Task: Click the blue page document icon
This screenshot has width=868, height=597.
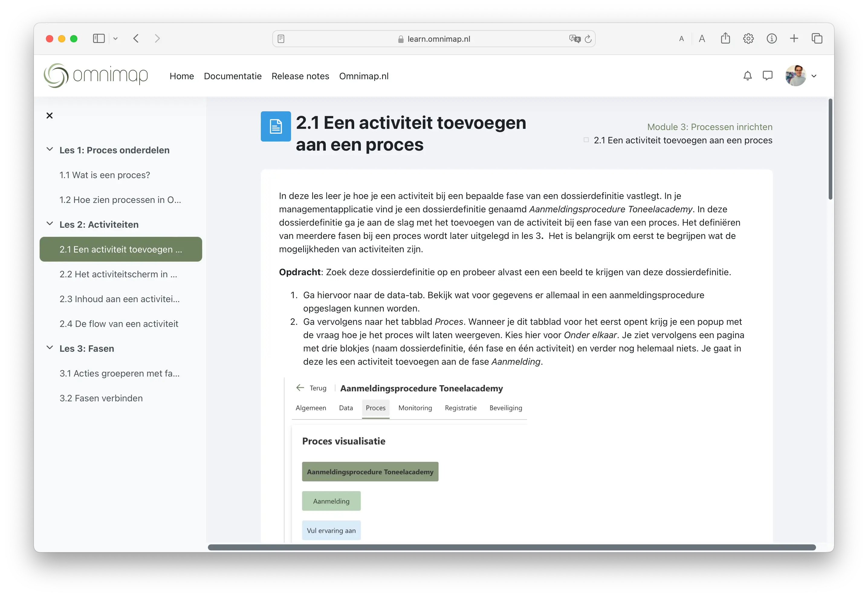Action: click(276, 126)
